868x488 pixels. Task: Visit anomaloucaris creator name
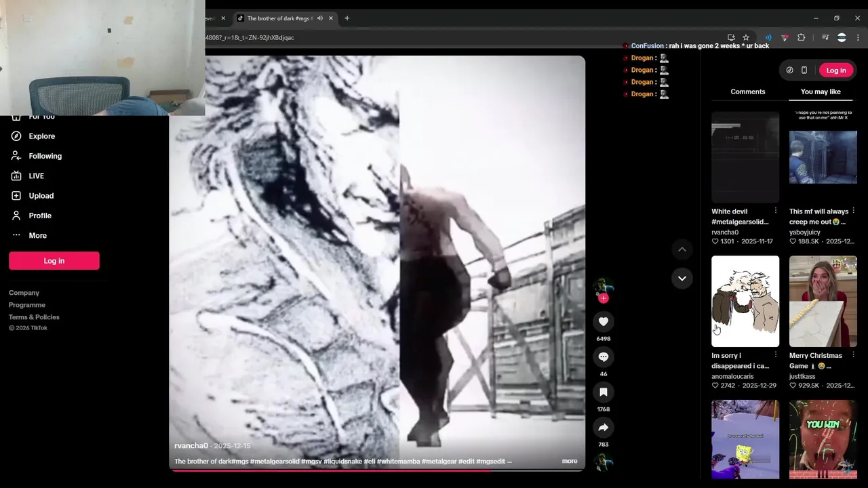click(x=732, y=376)
